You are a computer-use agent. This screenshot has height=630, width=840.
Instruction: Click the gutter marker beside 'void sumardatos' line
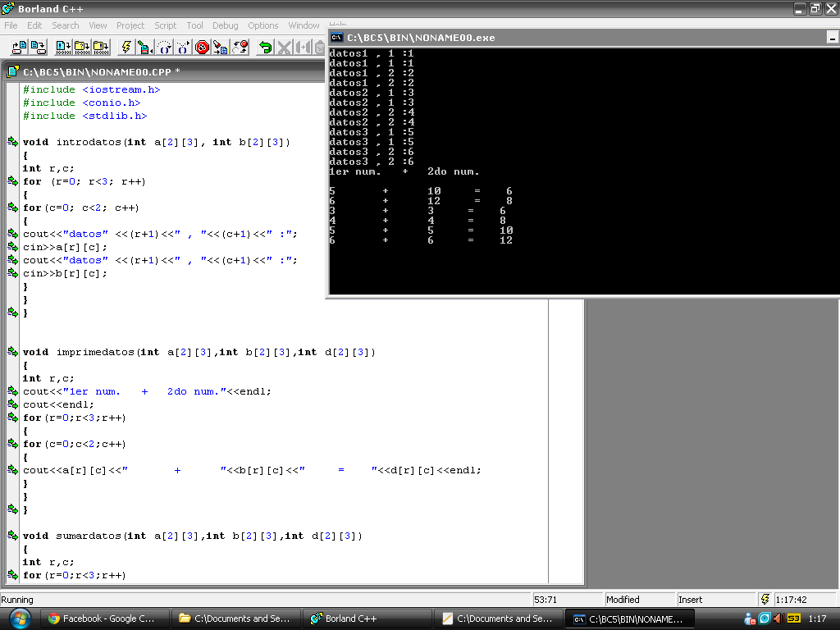(x=12, y=535)
